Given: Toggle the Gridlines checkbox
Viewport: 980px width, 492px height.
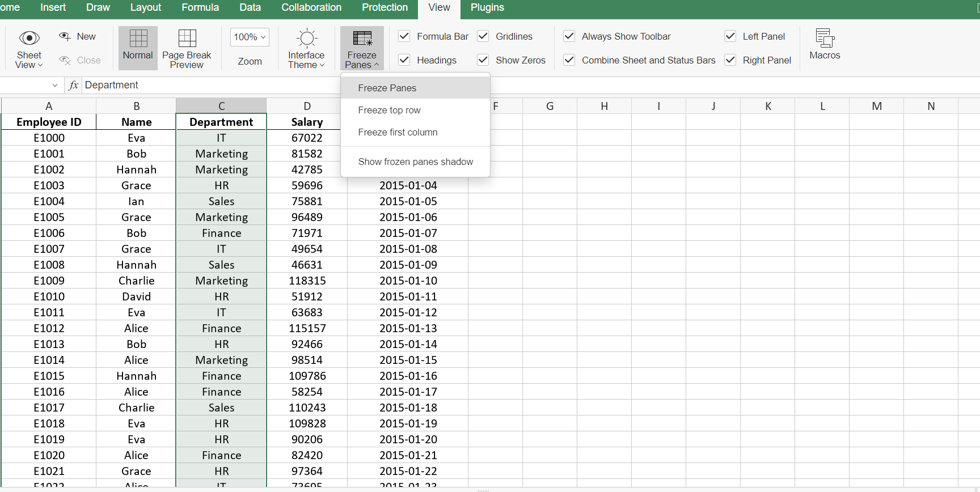Looking at the screenshot, I should tap(483, 36).
